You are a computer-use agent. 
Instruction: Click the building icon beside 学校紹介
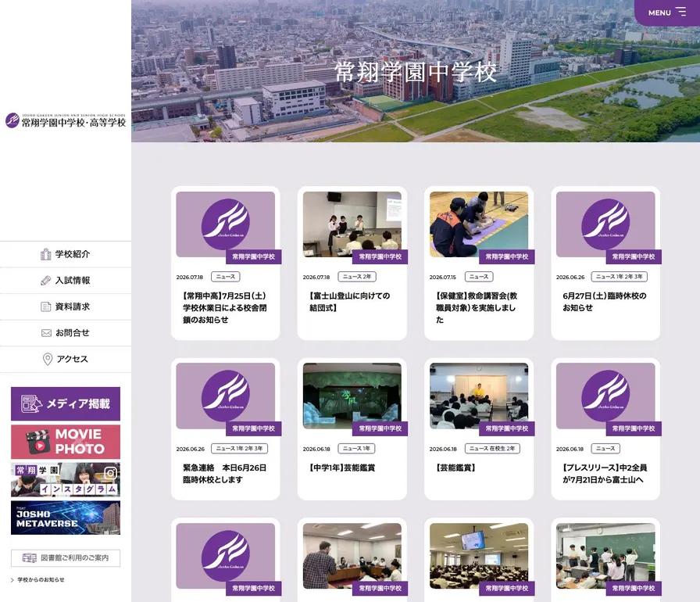coord(45,254)
